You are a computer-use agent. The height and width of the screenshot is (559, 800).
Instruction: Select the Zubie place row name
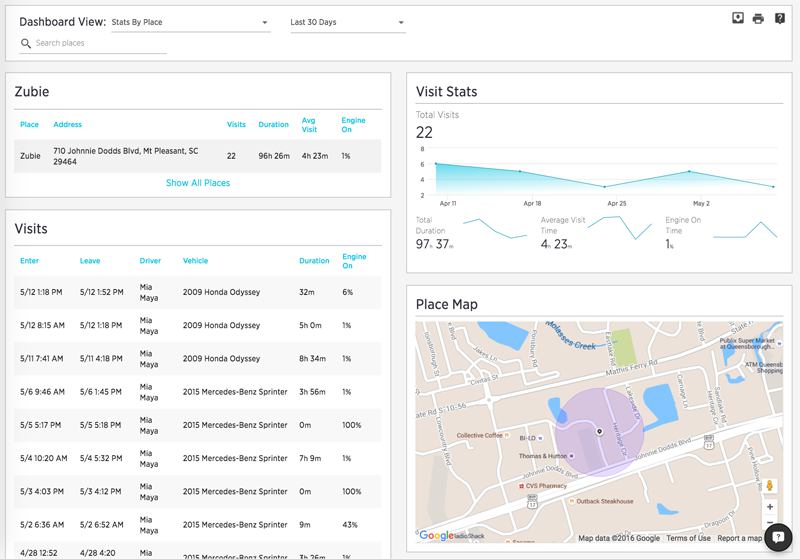tap(30, 156)
